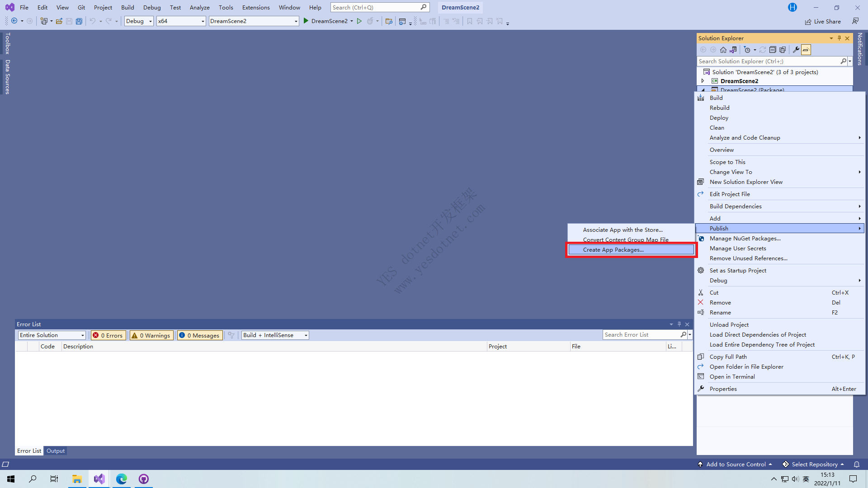The image size is (868, 488).
Task: Click the Save All toolbar icon
Action: point(79,21)
